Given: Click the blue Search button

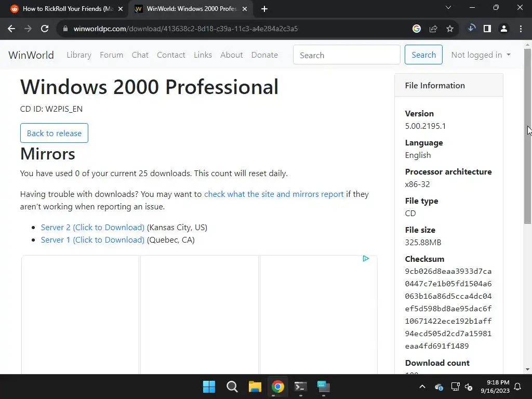Looking at the screenshot, I should coord(423,55).
